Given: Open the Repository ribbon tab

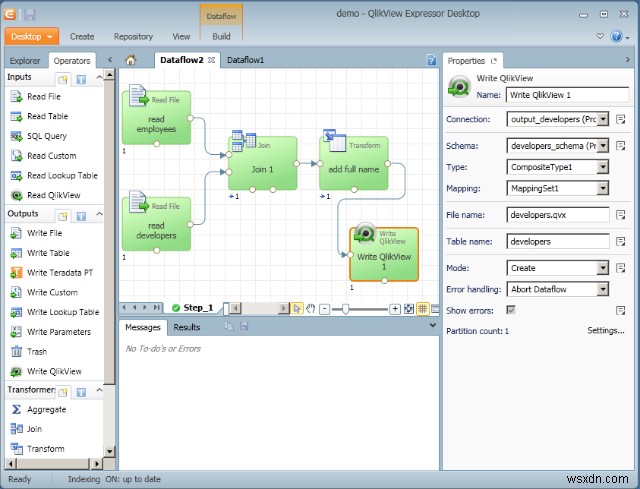Looking at the screenshot, I should click(133, 37).
